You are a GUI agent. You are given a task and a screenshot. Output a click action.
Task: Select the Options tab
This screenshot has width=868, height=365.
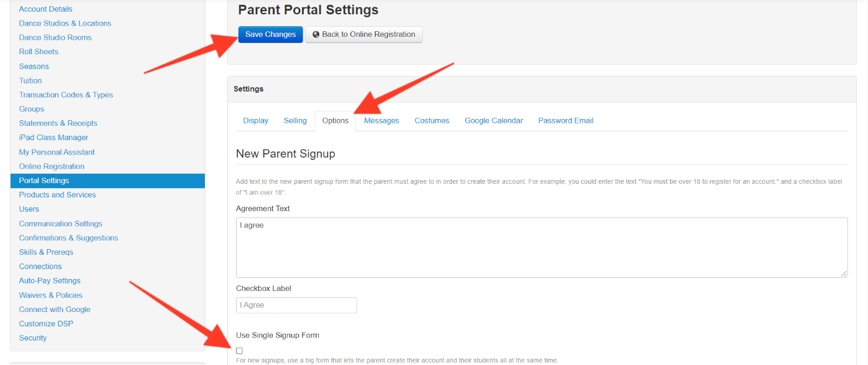335,121
